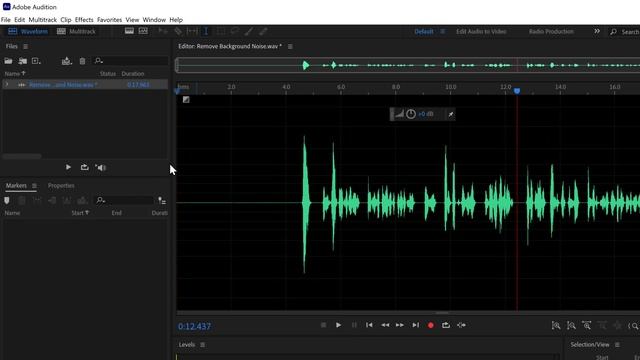
Task: Click the Record button
Action: [431, 325]
